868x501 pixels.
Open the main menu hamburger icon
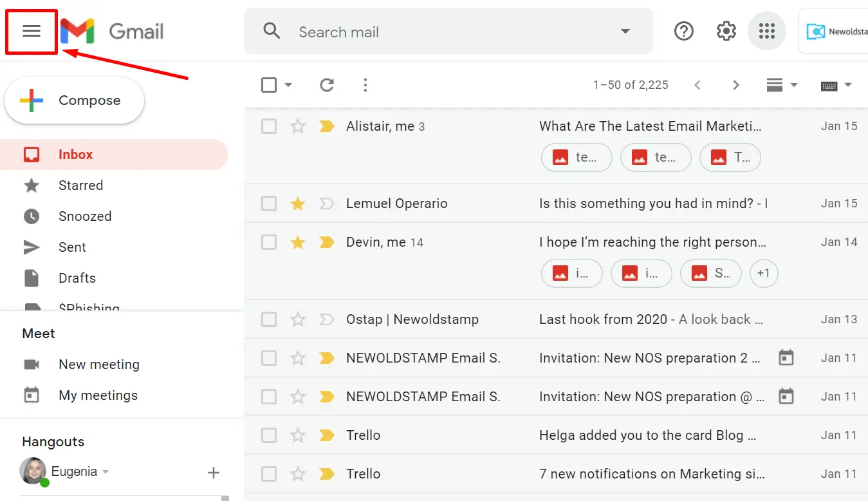[x=32, y=31]
